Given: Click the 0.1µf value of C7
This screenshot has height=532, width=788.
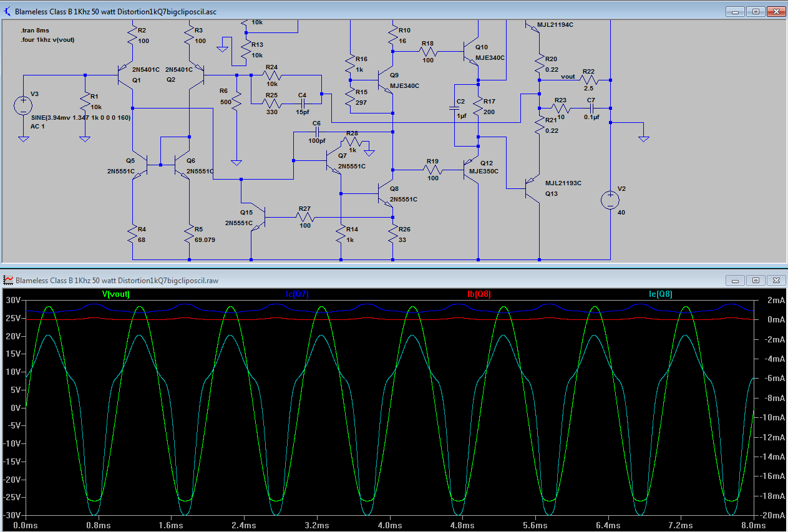Looking at the screenshot, I should point(591,117).
